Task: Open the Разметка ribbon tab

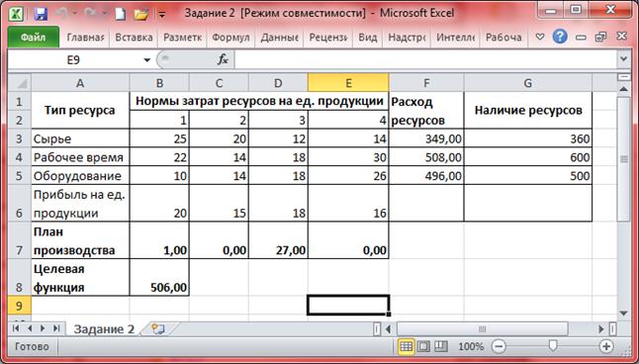Action: point(183,38)
